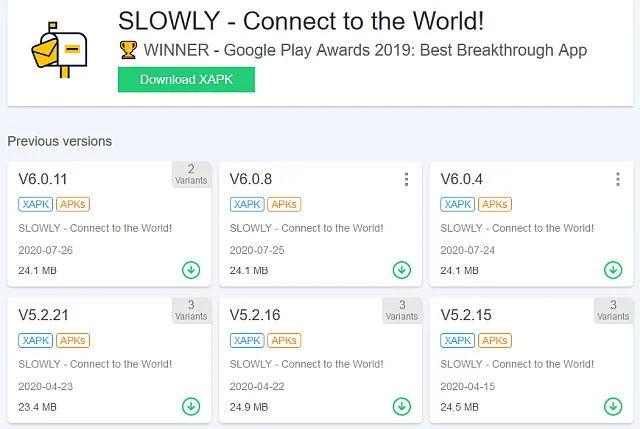640x429 pixels.
Task: Click the APKs tag on V5.2.16 card
Action: (x=284, y=340)
